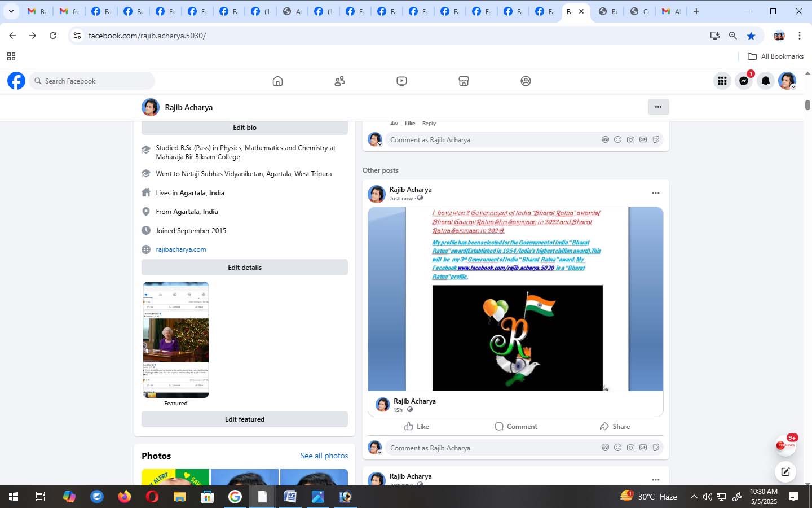Switch to the first Gmail tab
Viewport: 812px width, 508px height.
coord(37,11)
